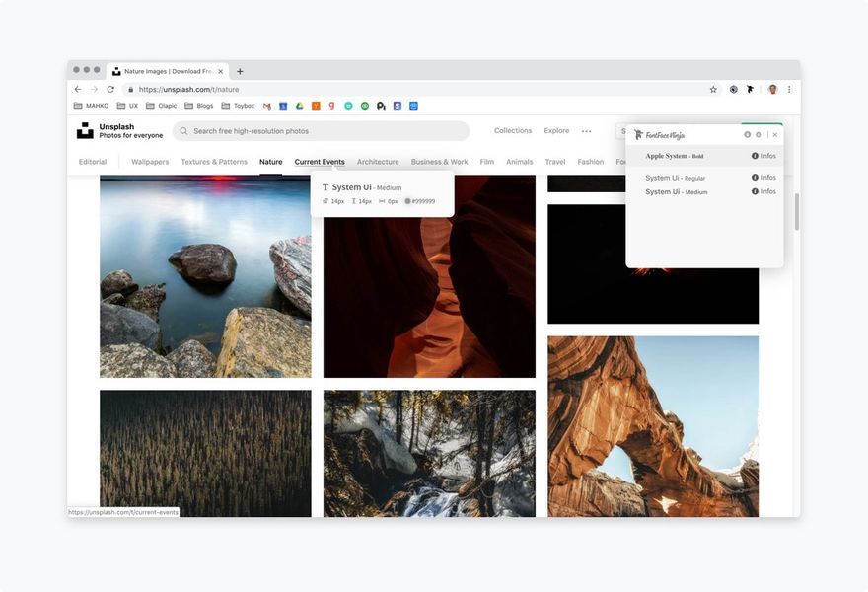Show Infos for Apple System Bold font
The width and height of the screenshot is (868, 592).
click(x=763, y=156)
